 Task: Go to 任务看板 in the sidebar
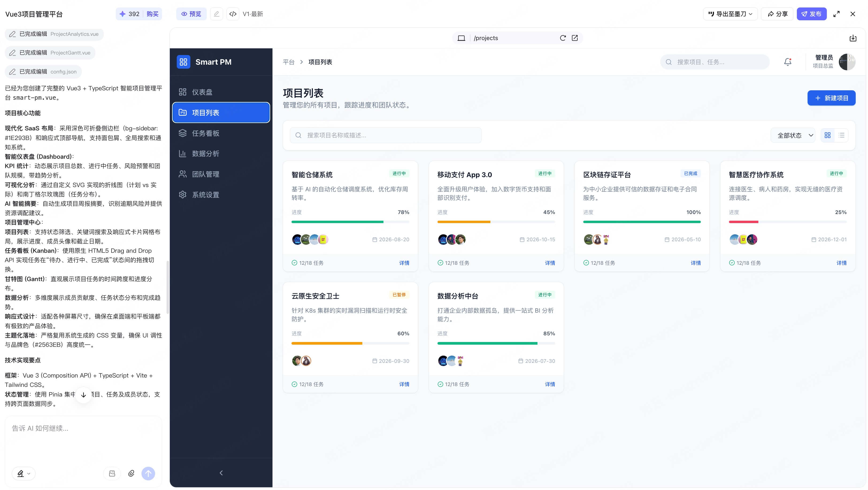click(x=221, y=133)
